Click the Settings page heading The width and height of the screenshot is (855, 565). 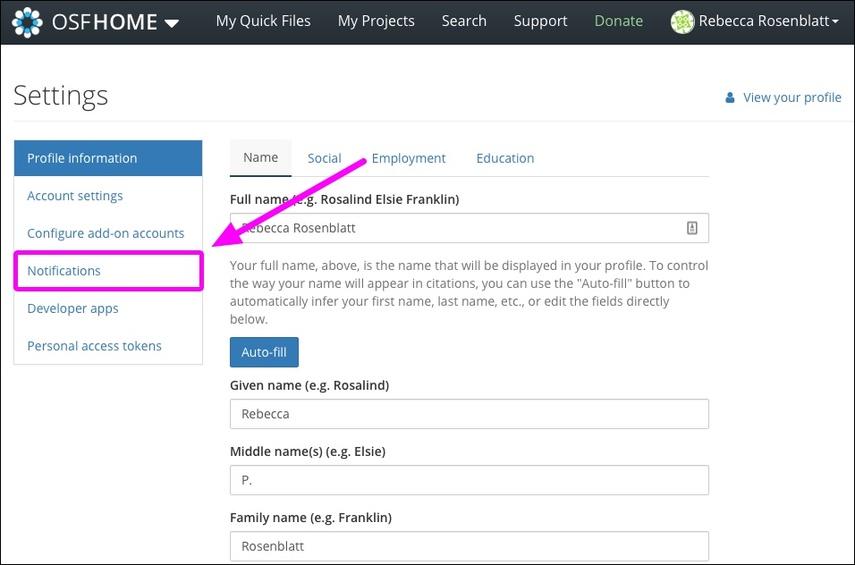coord(61,96)
